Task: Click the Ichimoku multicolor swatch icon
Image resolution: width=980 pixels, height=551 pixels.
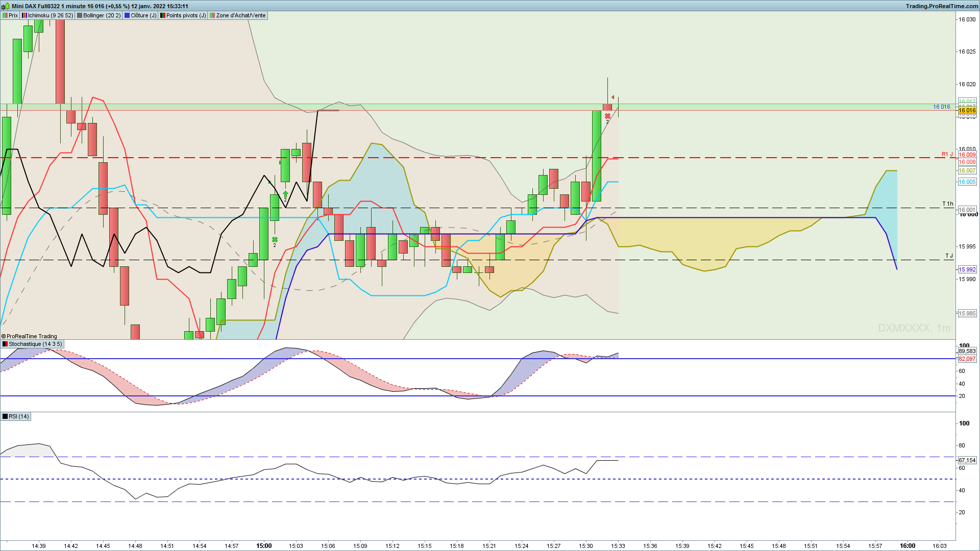Action: click(24, 15)
